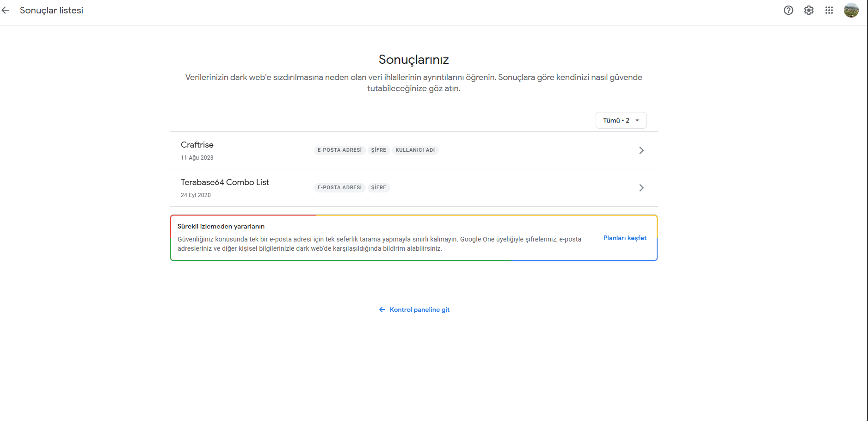Select Craftrise ŞİFRE tag
The height and width of the screenshot is (421, 868).
pyautogui.click(x=379, y=150)
